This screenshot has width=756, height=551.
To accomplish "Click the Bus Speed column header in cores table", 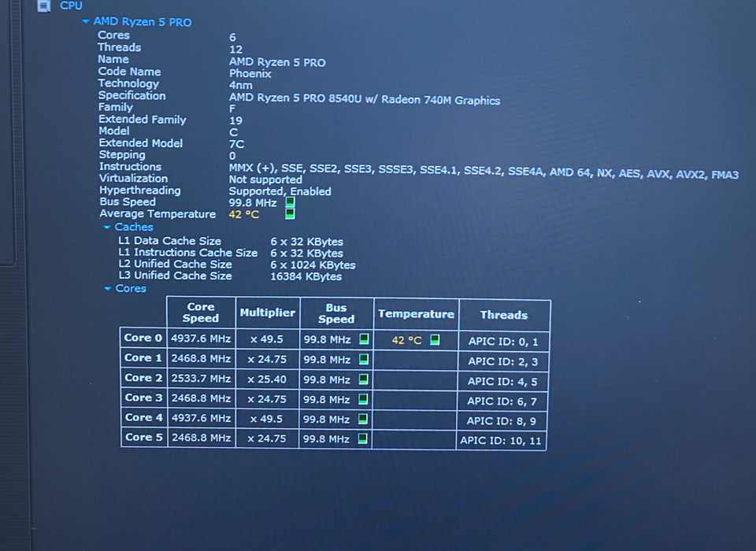I will (336, 313).
